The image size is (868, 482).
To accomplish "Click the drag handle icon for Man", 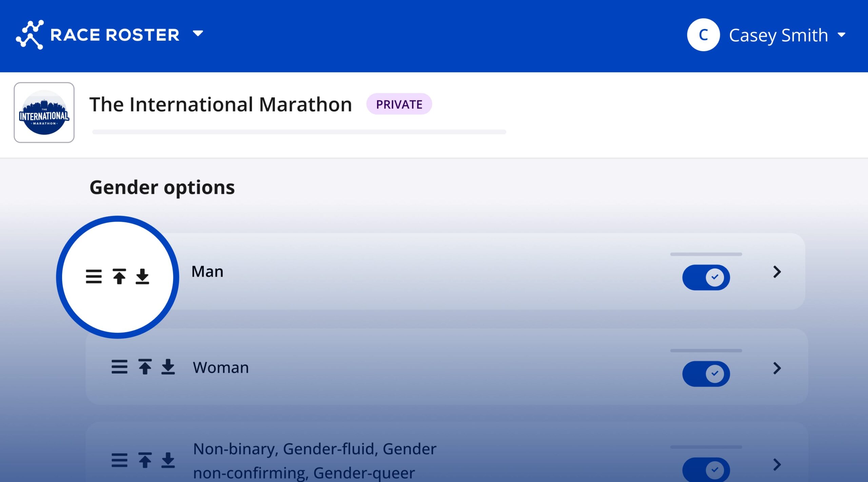I will [x=94, y=277].
